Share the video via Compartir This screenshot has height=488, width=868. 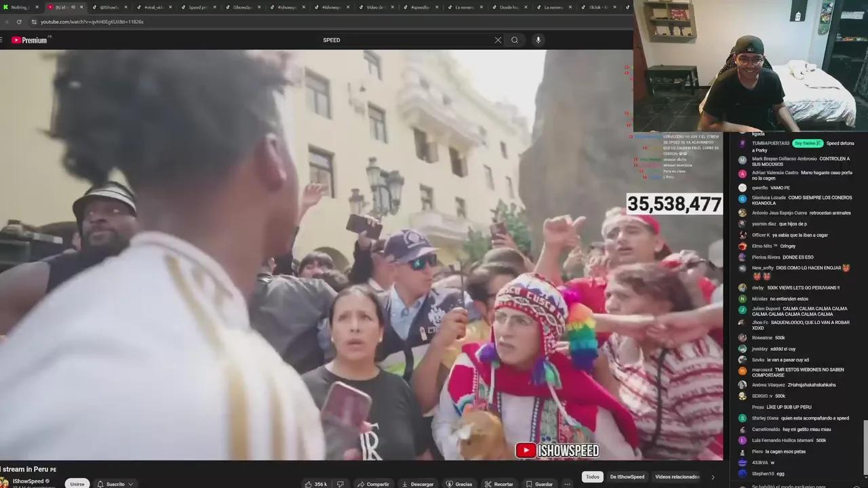click(x=373, y=484)
